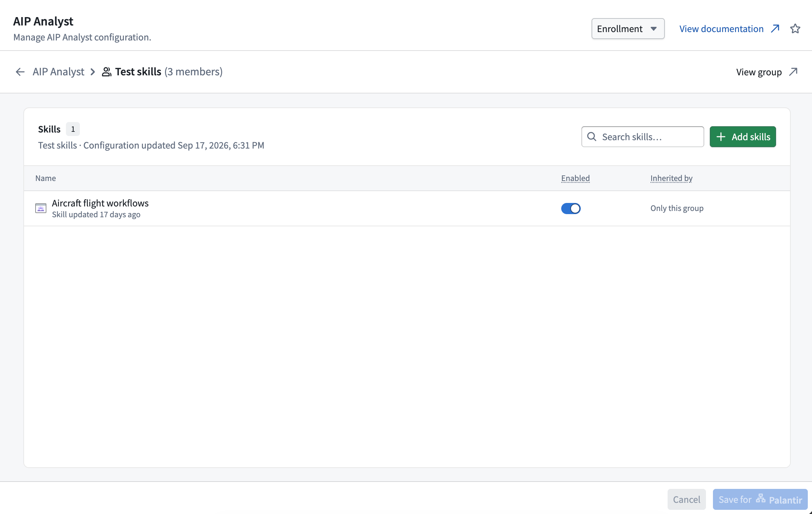Click the Skills count badge

point(73,129)
